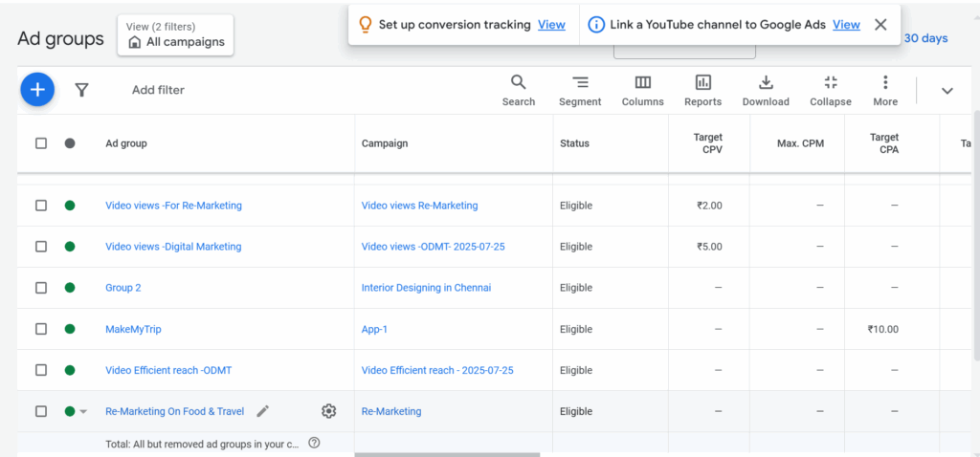The image size is (980, 457).
Task: Select the MakeMyTrip row checkbox
Action: point(41,329)
